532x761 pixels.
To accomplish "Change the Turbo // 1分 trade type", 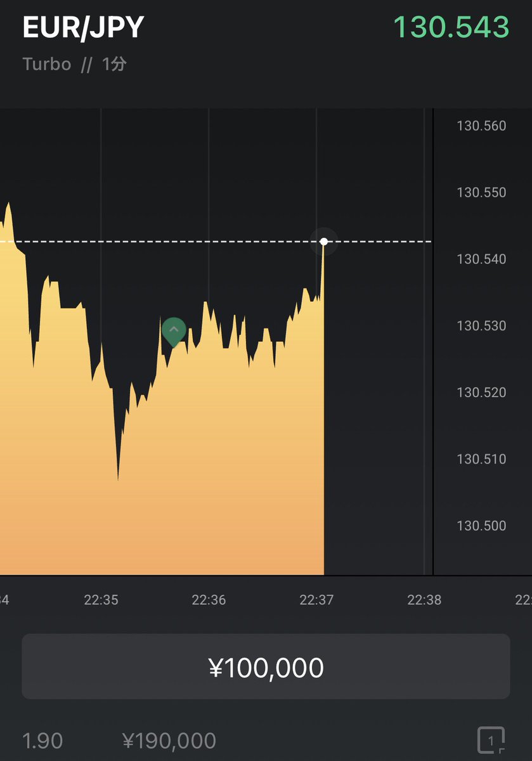I will [x=75, y=64].
